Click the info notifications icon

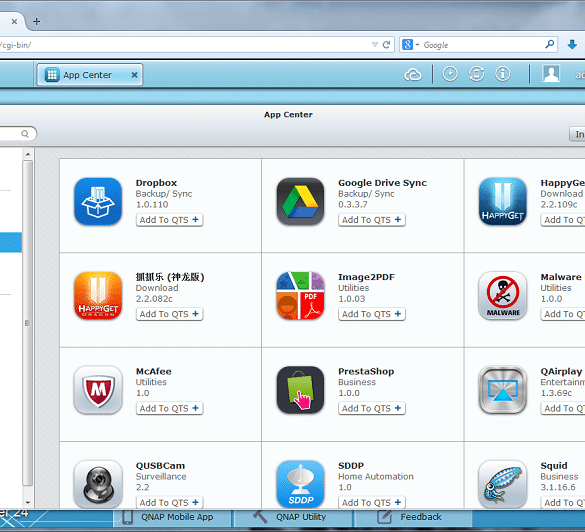point(503,74)
